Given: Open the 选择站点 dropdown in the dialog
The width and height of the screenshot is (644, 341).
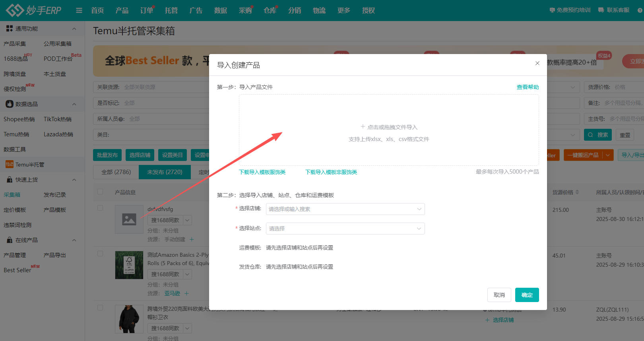Looking at the screenshot, I should pos(345,229).
